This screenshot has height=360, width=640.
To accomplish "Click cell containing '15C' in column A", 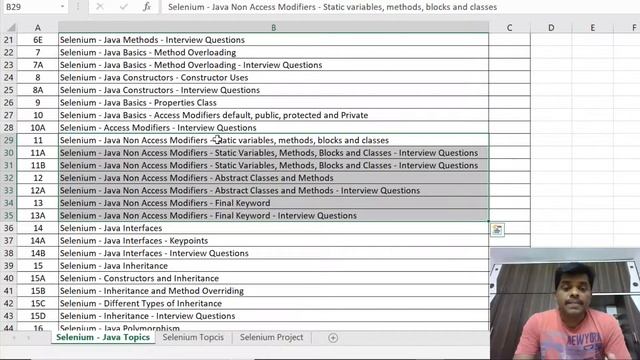I will coord(38,304).
